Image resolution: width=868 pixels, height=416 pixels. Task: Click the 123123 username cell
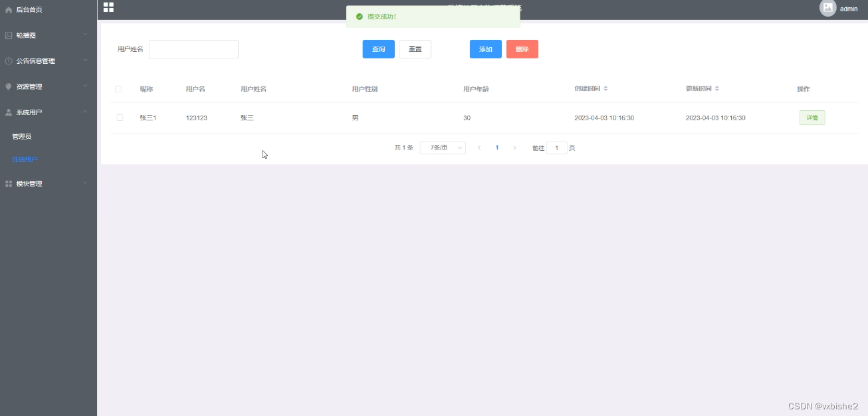197,118
